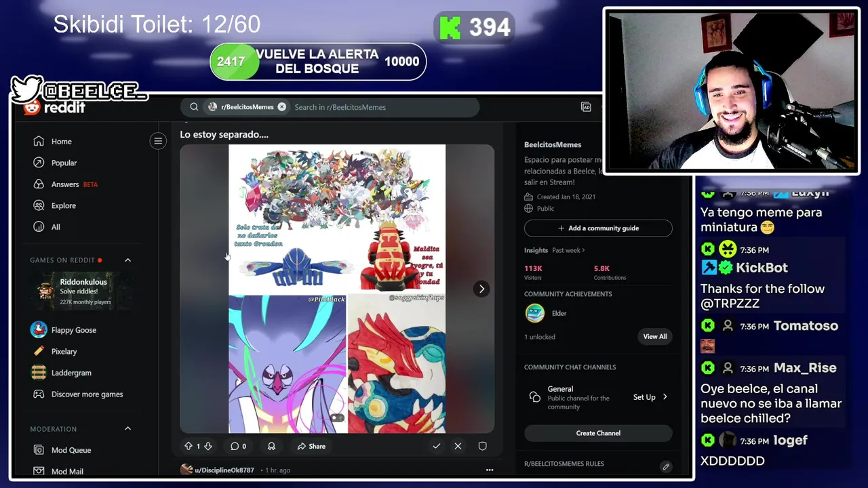Click the BeelcitosMemes community name
The width and height of the screenshot is (868, 488).
(553, 144)
